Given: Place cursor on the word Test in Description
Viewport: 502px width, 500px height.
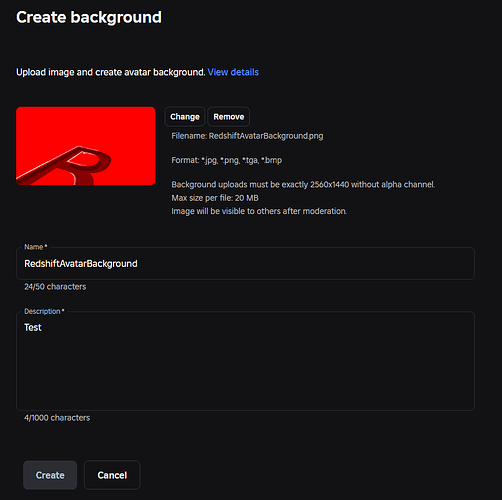Looking at the screenshot, I should (33, 327).
